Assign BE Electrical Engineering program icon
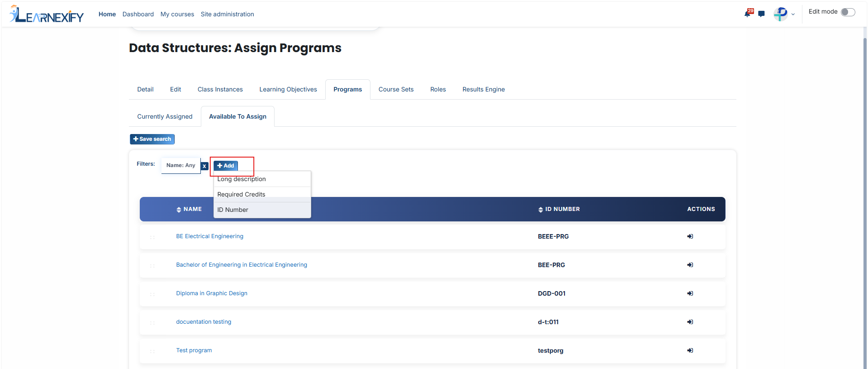Screen dimensions: 868x369 pos(690,236)
